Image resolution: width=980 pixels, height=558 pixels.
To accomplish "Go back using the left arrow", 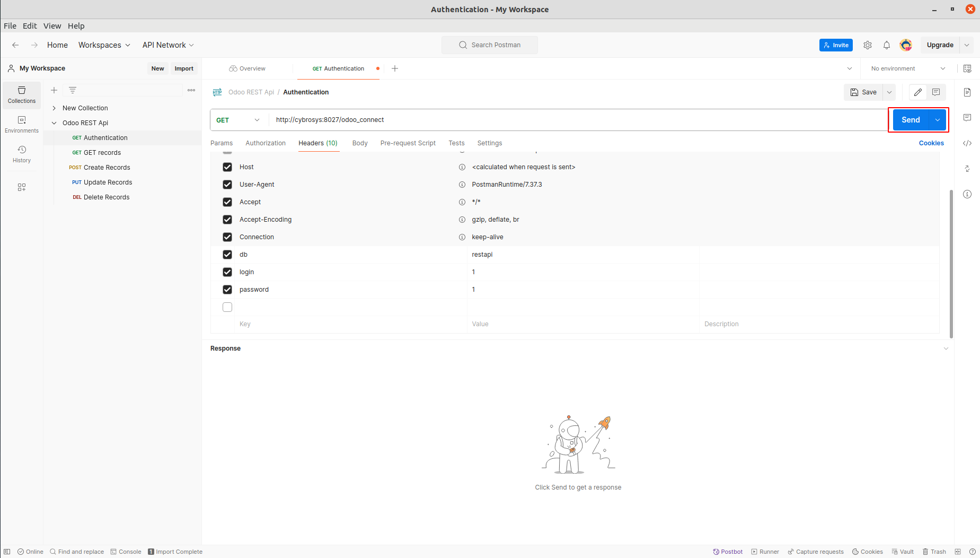I will (15, 45).
